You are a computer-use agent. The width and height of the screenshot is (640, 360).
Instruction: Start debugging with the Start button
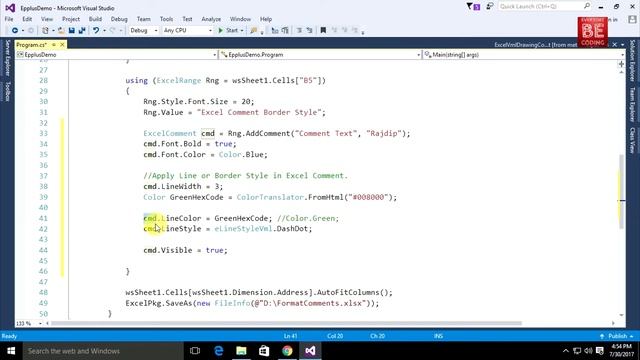(228, 31)
